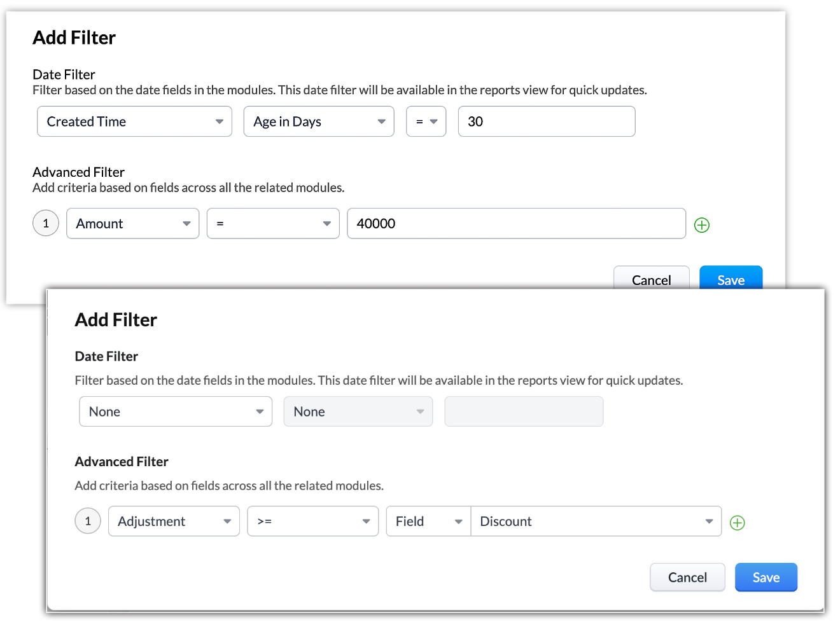The height and width of the screenshot is (622, 840).
Task: Open the Field value type dropdown
Action: click(x=428, y=522)
